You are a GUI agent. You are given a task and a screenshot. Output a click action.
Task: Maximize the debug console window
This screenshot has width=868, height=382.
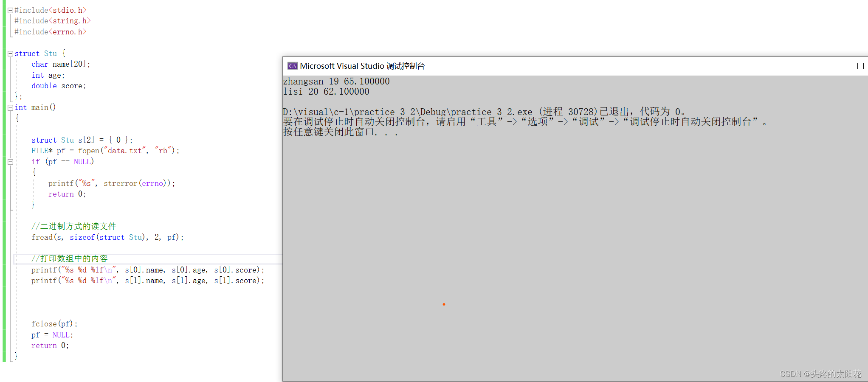860,66
